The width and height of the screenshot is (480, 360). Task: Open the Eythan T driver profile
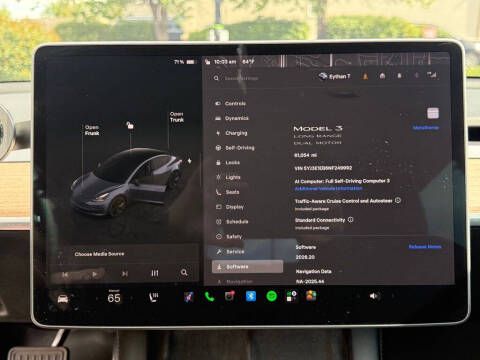click(x=335, y=76)
